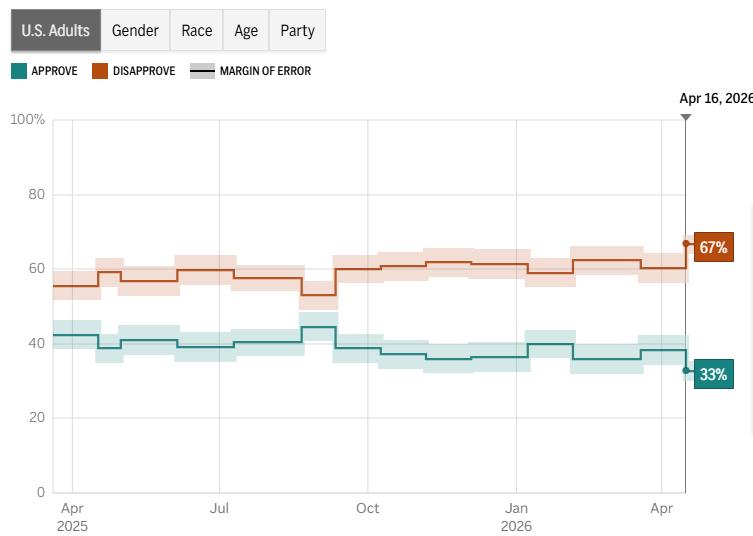
Task: Open the Race breakdown tab
Action: (x=197, y=31)
